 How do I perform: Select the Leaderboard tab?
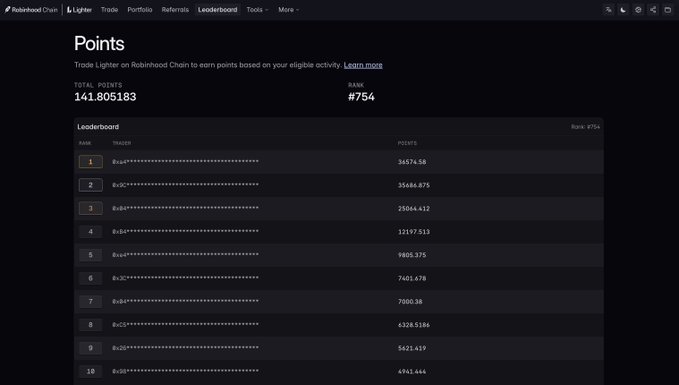coord(217,10)
